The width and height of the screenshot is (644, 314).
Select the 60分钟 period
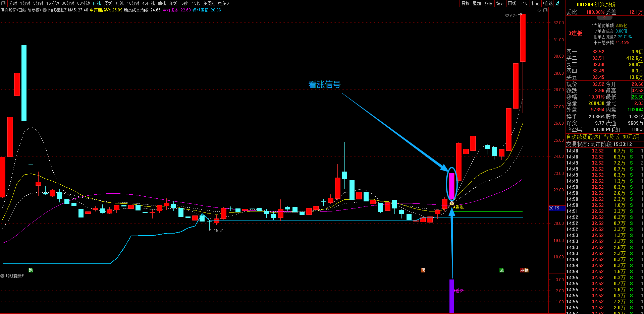tap(84, 3)
